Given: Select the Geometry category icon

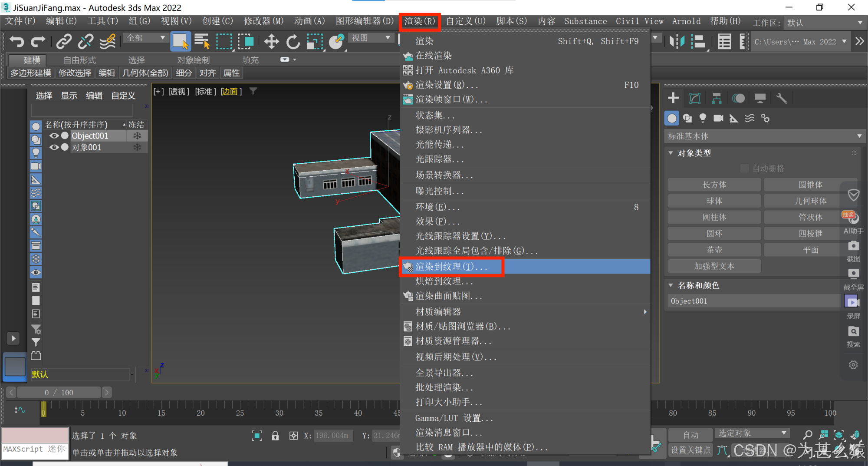Looking at the screenshot, I should pos(672,118).
